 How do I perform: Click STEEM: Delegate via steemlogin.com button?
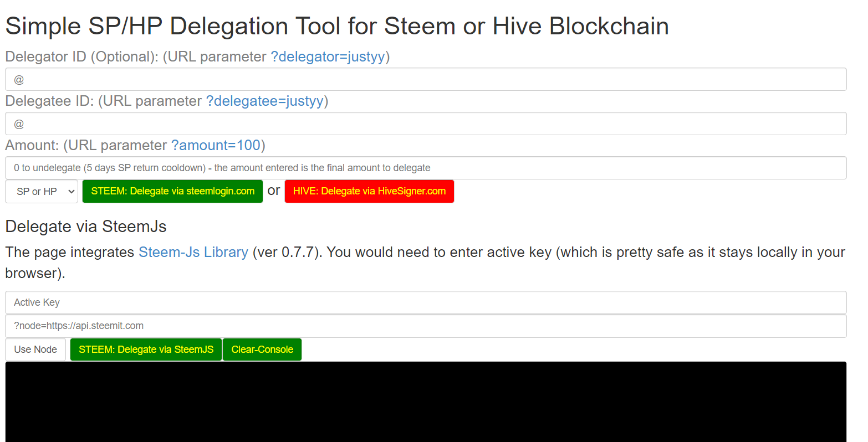172,192
